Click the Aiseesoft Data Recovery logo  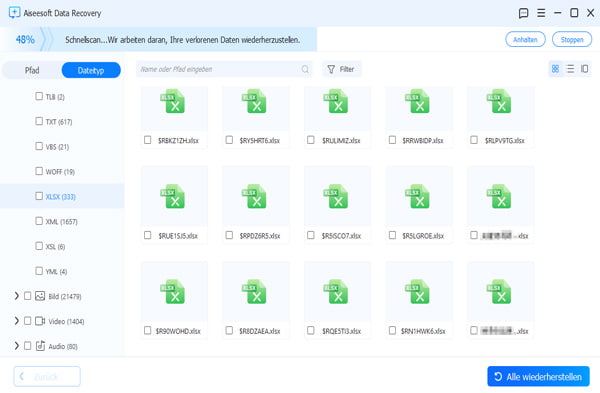tap(14, 13)
